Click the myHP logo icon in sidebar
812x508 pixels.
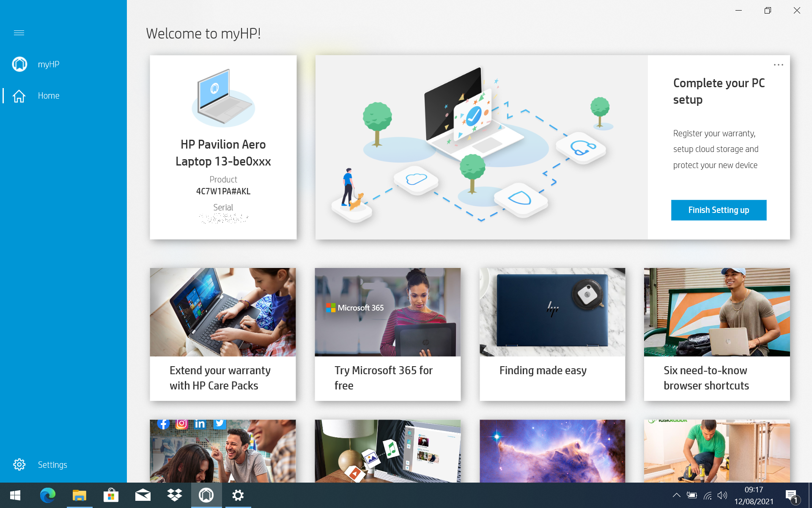[x=19, y=64]
